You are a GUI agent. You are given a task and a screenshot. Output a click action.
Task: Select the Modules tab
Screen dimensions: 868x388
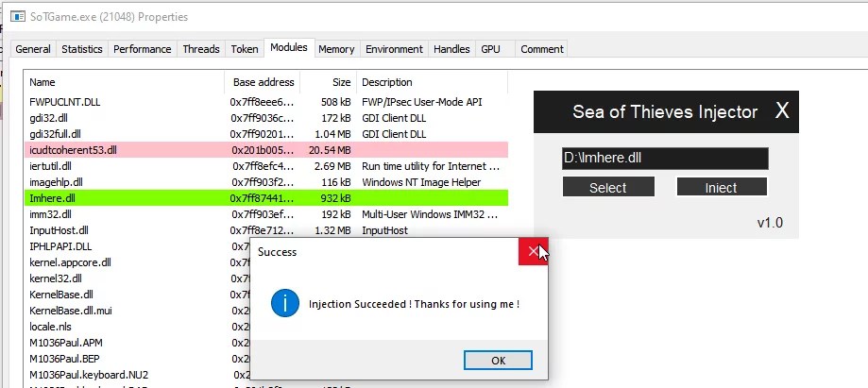click(x=289, y=47)
